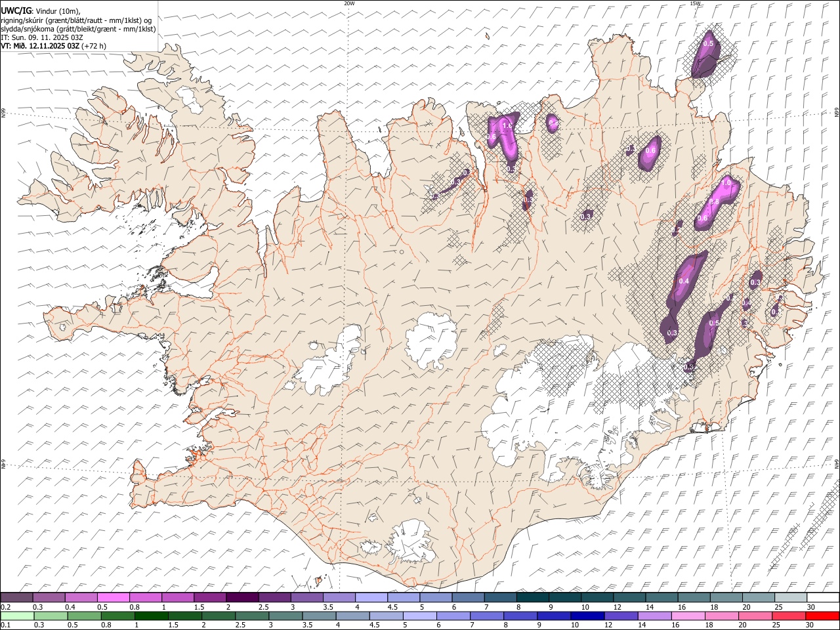Choose the grey-teal 3 swatch on rain scale
Image resolution: width=840 pixels, height=630 pixels.
285,616
